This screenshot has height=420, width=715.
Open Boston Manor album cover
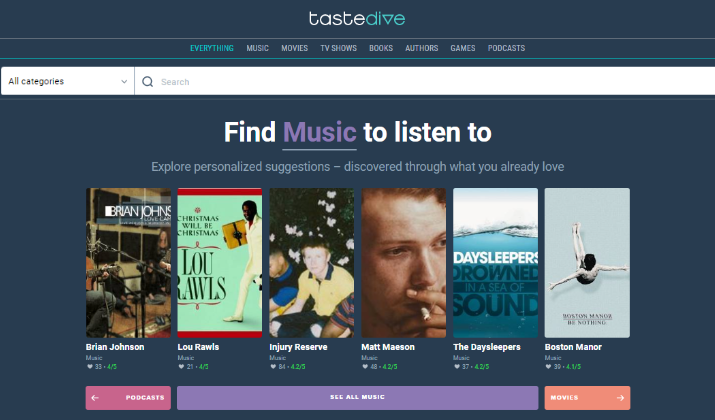[587, 263]
